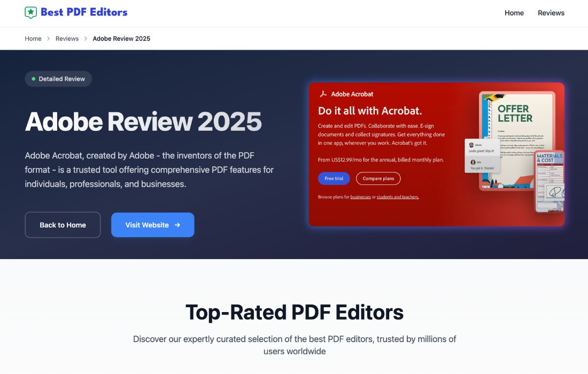This screenshot has width=588, height=374.
Task: Select the Reviews breadcrumb link
Action: [67, 38]
